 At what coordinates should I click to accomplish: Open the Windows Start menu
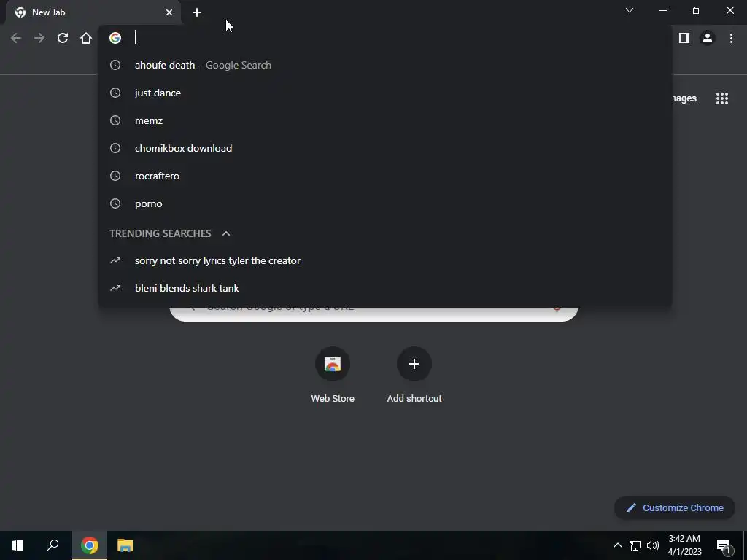(x=18, y=545)
